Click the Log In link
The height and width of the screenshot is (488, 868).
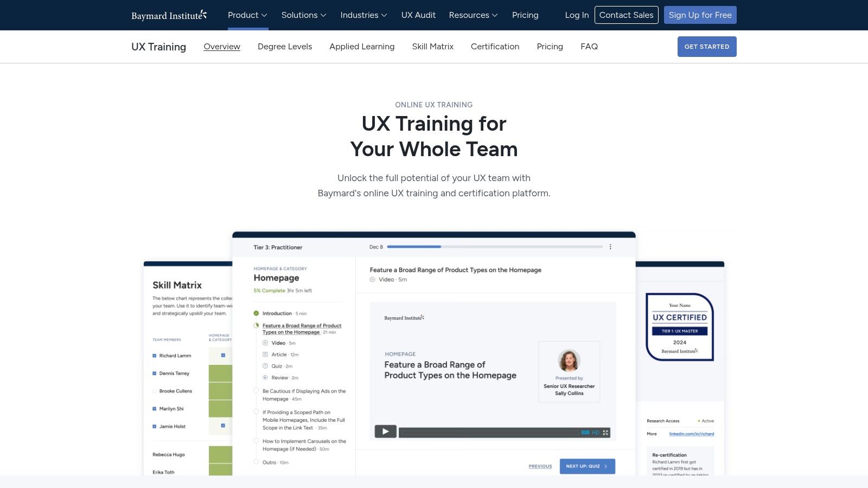(577, 15)
